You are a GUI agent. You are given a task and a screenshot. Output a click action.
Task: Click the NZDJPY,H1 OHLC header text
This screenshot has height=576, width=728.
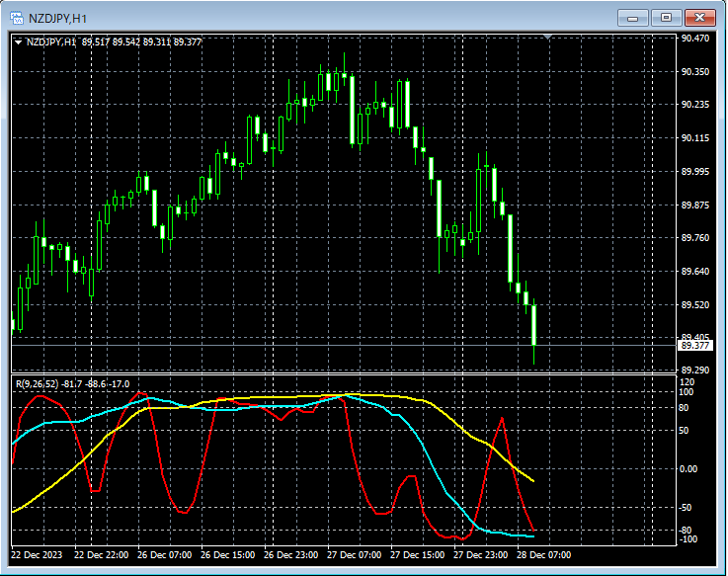(114, 42)
